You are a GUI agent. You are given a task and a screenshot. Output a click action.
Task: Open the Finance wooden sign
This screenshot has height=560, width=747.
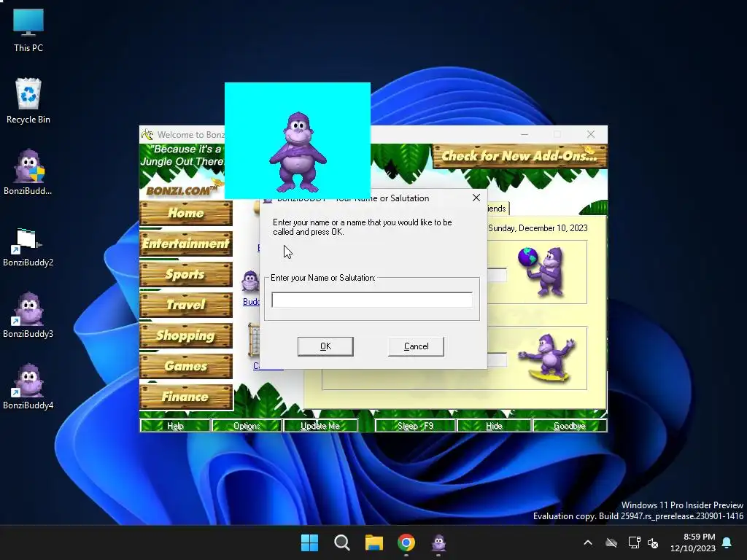186,397
